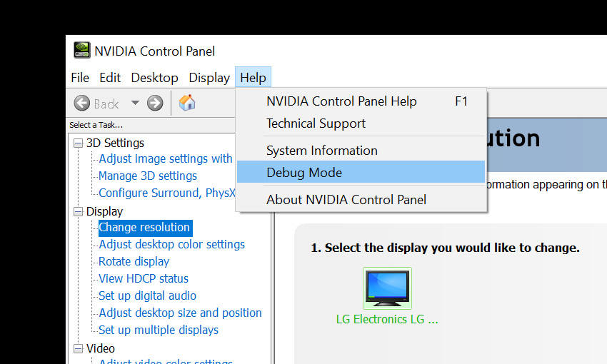Open Manage 3D settings
This screenshot has height=364, width=607.
point(148,176)
